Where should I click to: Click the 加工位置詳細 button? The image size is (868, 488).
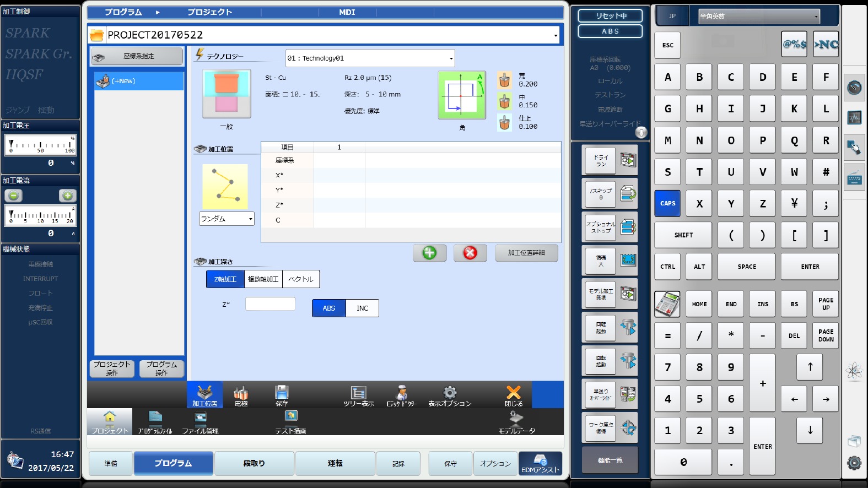pyautogui.click(x=526, y=253)
